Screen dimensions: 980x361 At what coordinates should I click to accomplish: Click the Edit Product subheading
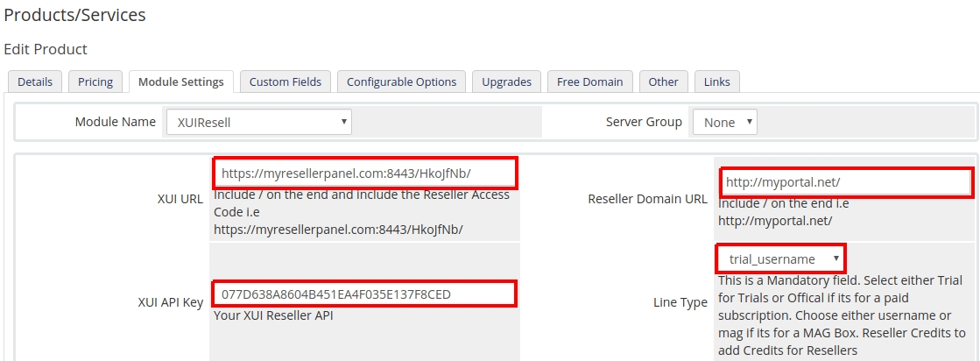[46, 49]
